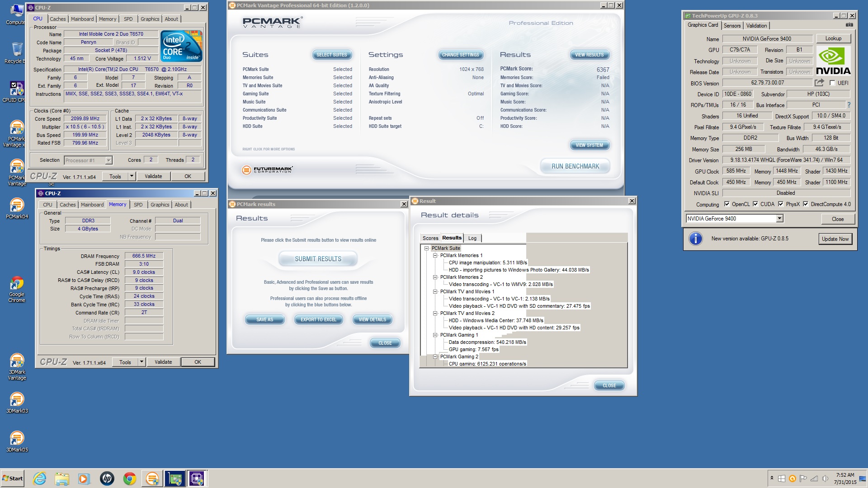Click the GPU-Z screenshot camera icon

849,25
